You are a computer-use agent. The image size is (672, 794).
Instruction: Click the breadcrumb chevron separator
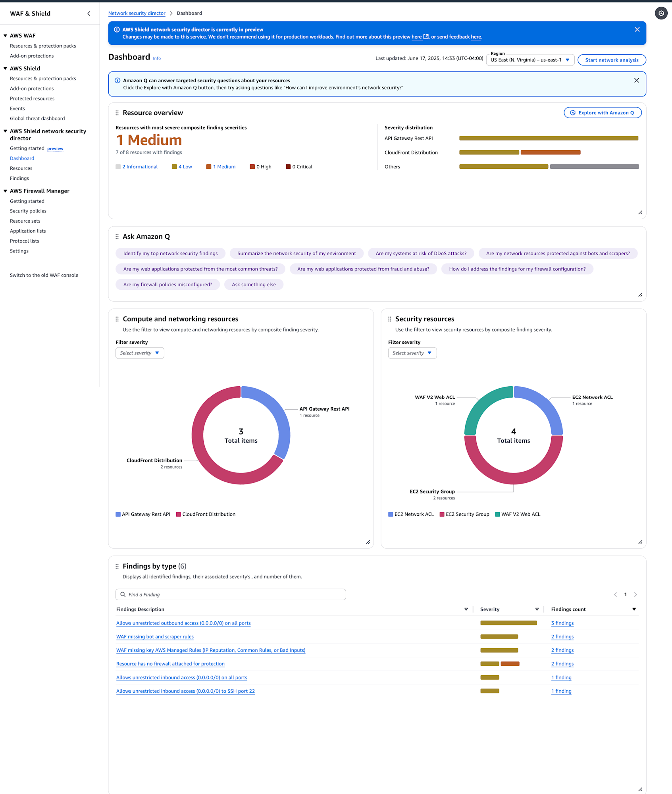(171, 13)
